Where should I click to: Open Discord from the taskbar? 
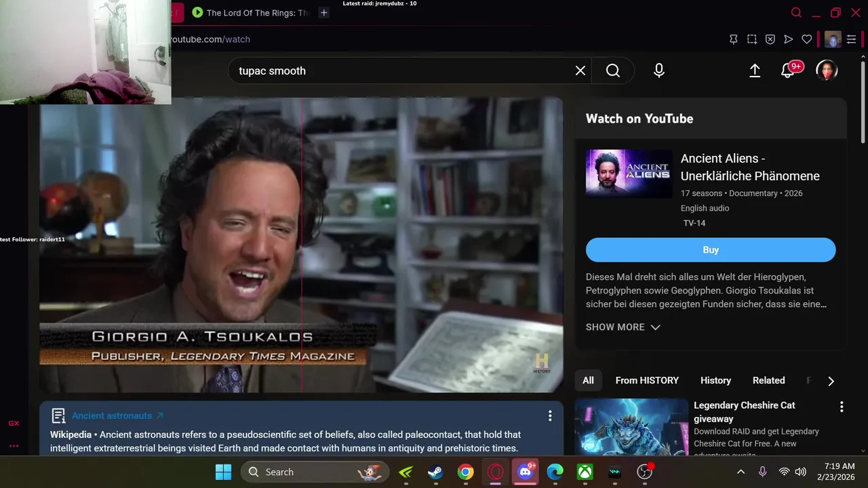[526, 472]
